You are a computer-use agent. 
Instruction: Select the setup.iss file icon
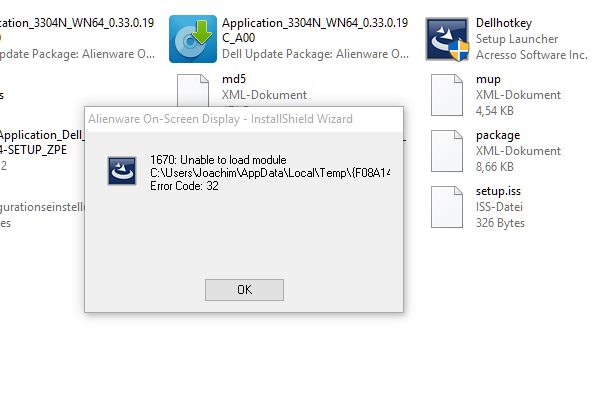click(447, 205)
